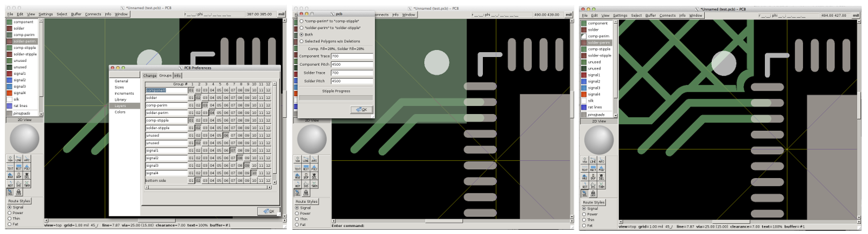The height and width of the screenshot is (234, 868).
Task: Click the mil units button in left window
Action: tap(281, 14)
